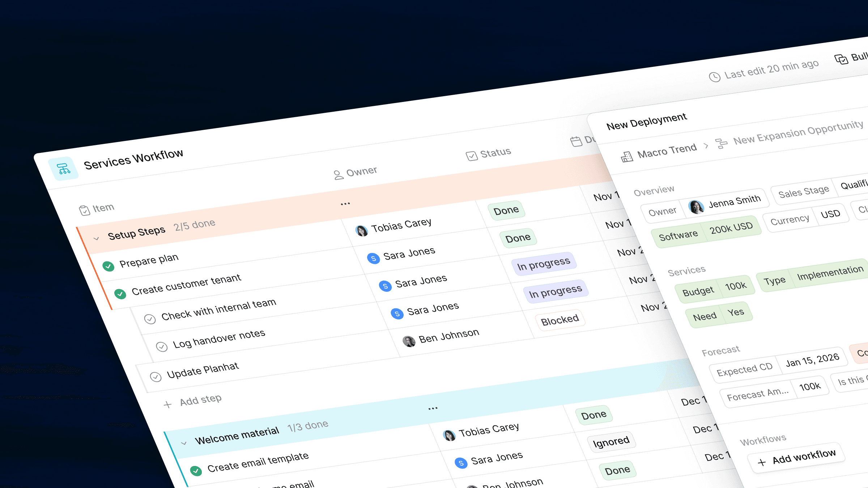Open Welcome material three-dot menu
The image size is (868, 488).
tap(433, 408)
